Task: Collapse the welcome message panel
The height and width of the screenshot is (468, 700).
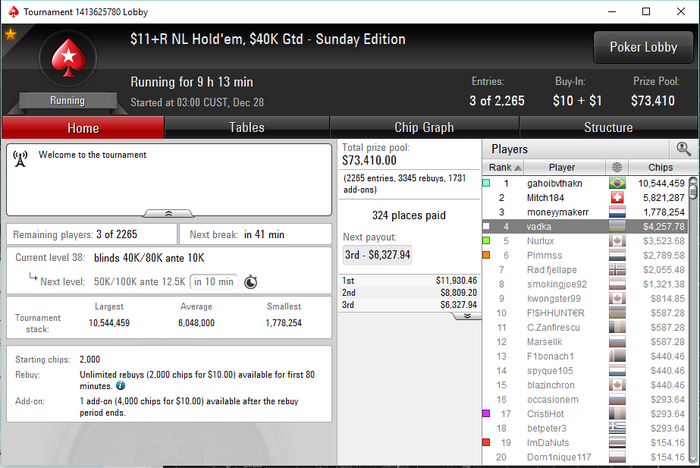Action: click(x=168, y=213)
